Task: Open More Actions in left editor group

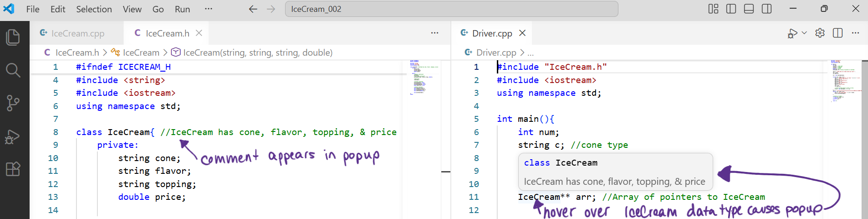Action: pos(434,33)
